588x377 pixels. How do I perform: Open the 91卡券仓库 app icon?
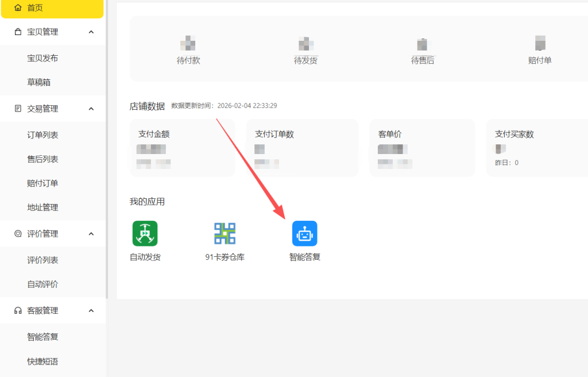click(225, 233)
